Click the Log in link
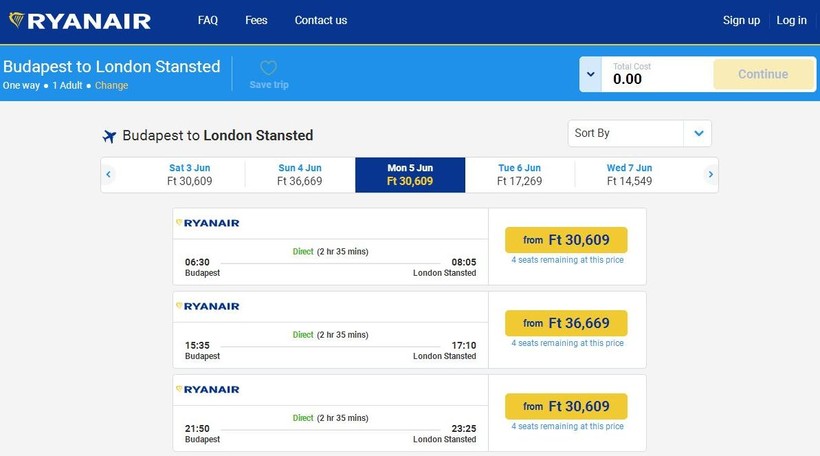 tap(791, 20)
